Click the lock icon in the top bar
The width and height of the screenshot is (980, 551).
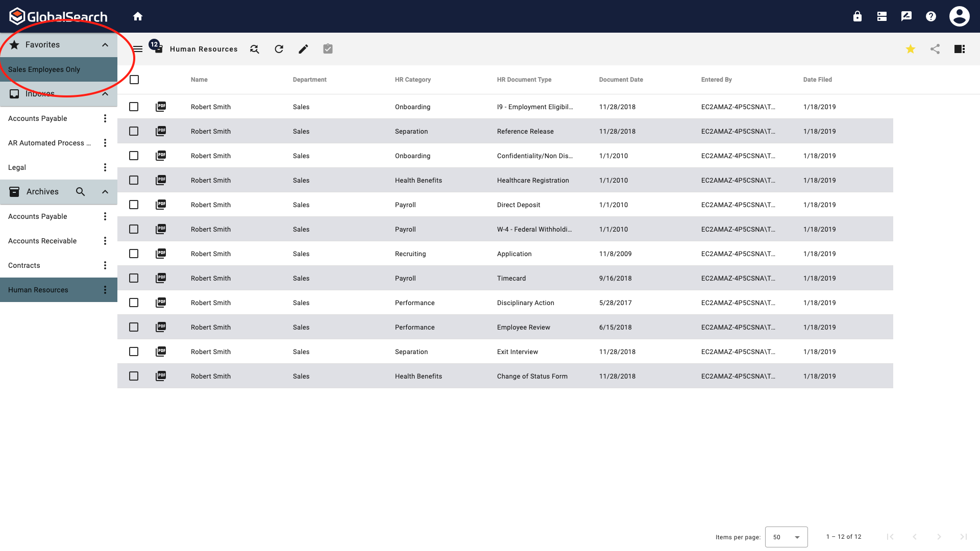(x=857, y=16)
